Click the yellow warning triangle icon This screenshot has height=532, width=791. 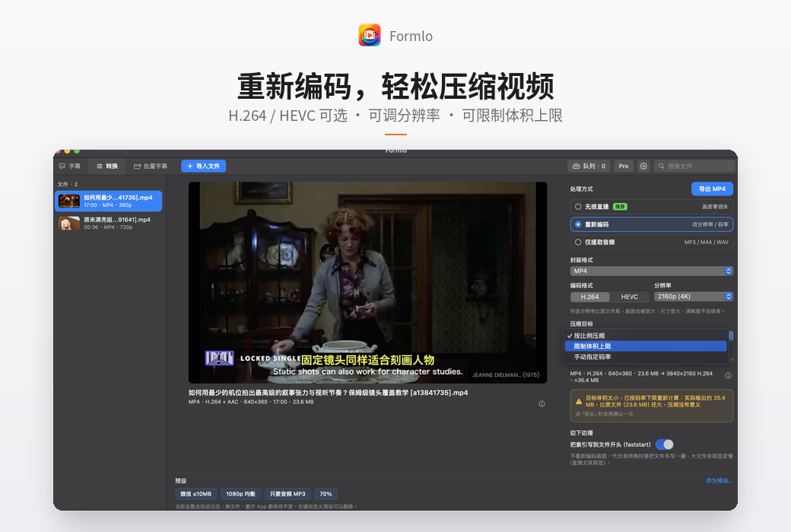(579, 401)
